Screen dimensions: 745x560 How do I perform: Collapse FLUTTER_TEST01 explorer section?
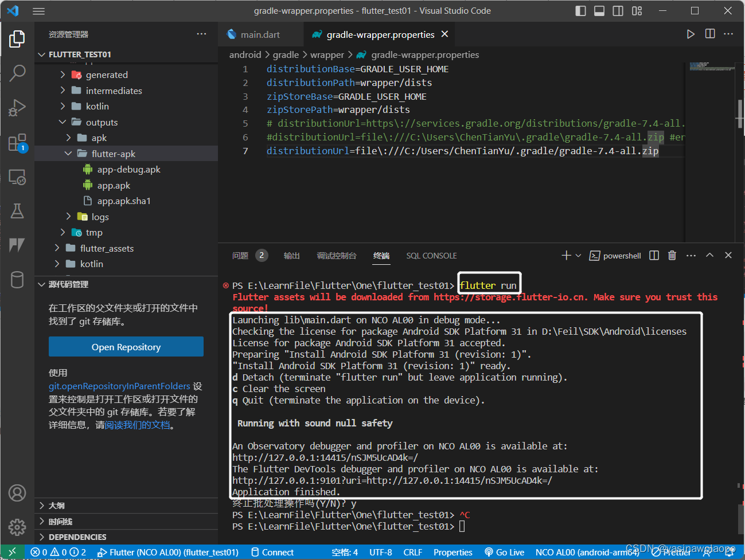[126, 54]
